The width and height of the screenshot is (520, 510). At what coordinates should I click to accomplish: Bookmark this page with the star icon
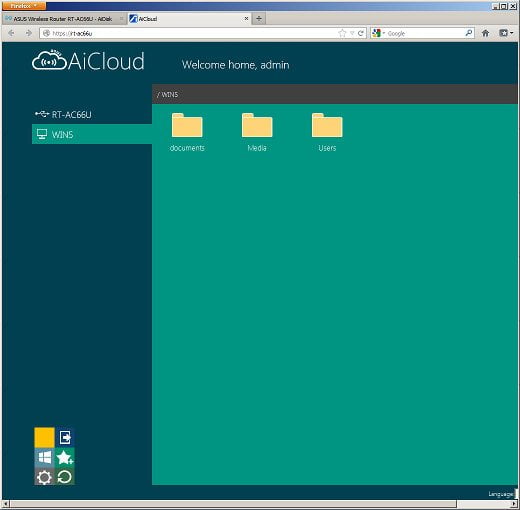342,33
